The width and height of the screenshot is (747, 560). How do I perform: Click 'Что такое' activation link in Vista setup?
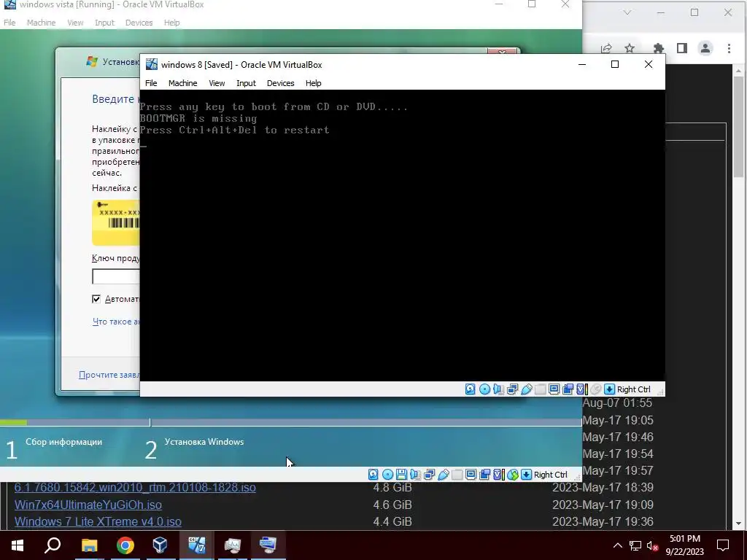116,322
